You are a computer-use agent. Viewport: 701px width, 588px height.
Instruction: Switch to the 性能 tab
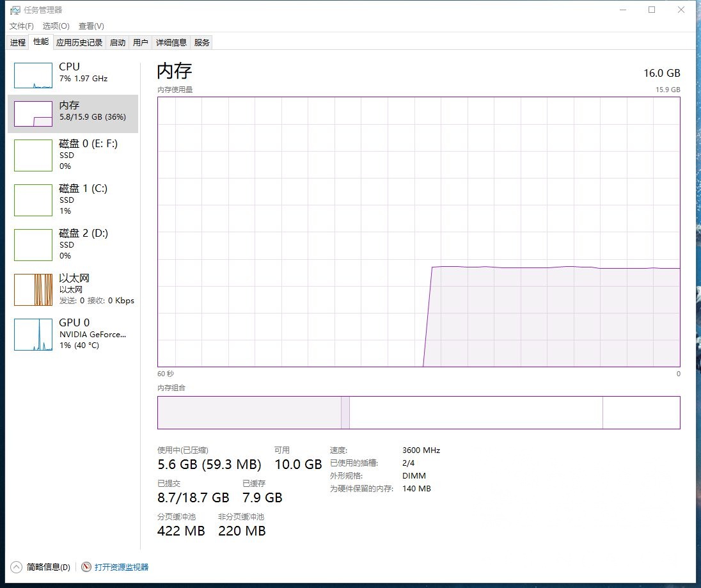41,42
